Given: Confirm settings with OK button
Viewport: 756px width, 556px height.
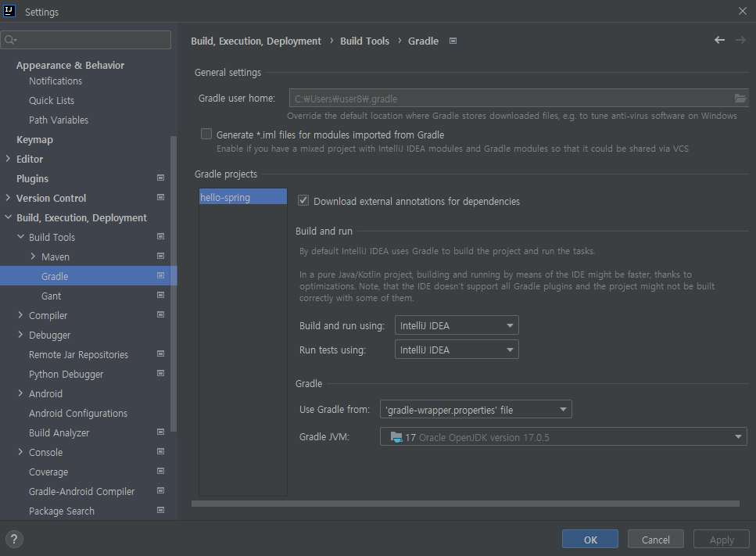Looking at the screenshot, I should [x=590, y=539].
